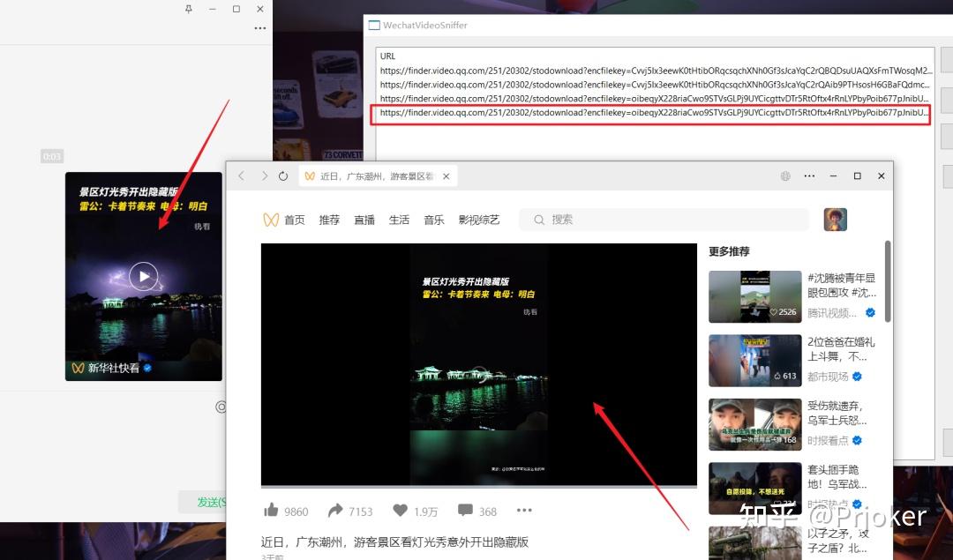Click the video title 近日，广东潮州，游客景区看灯光秀
This screenshot has width=953, height=560.
(394, 541)
